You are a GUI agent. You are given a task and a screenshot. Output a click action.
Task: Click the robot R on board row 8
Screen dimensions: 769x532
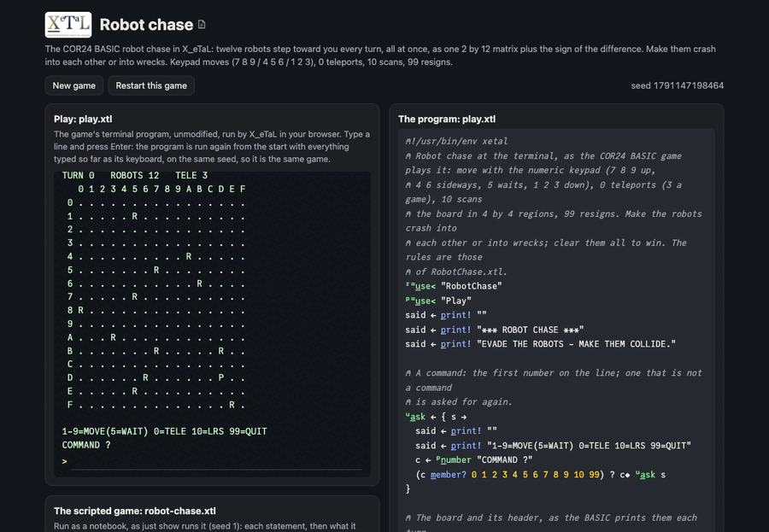[x=80, y=310]
